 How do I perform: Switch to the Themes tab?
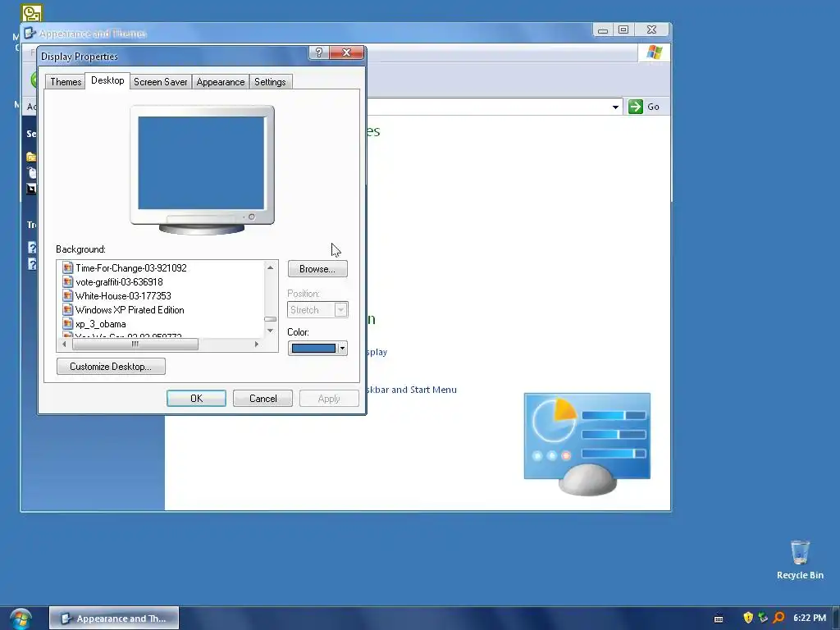pos(66,82)
